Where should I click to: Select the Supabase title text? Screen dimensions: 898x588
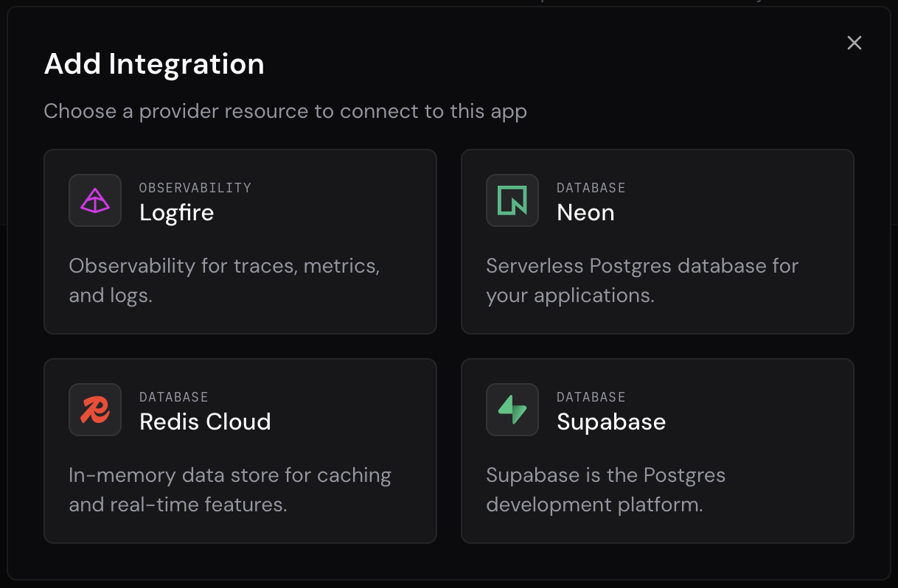pos(611,421)
